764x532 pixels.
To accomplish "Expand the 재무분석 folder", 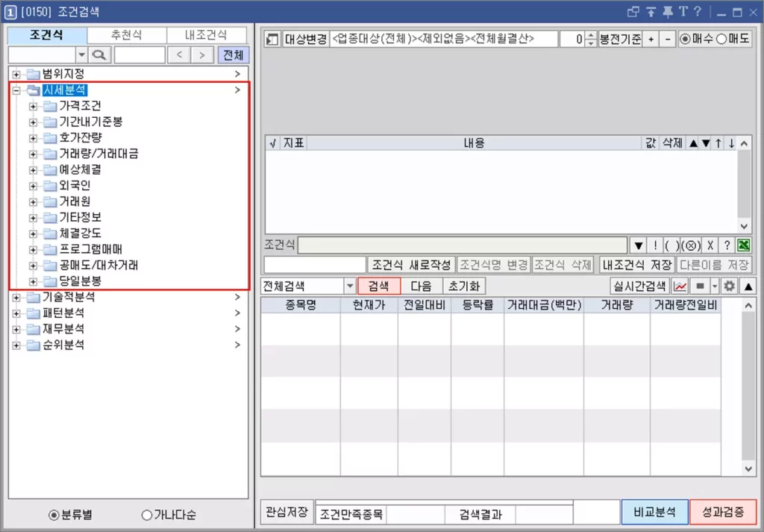I will point(16,329).
